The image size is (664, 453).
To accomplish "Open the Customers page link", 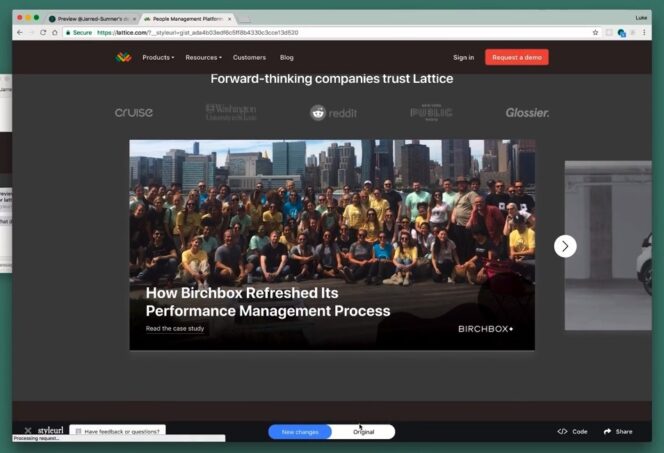I will [x=249, y=58].
